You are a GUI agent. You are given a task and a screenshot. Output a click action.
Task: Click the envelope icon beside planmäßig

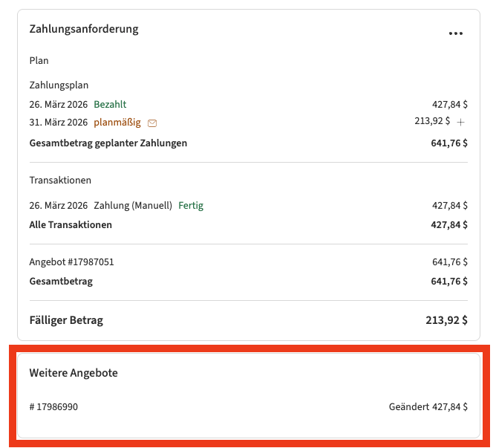coord(152,123)
